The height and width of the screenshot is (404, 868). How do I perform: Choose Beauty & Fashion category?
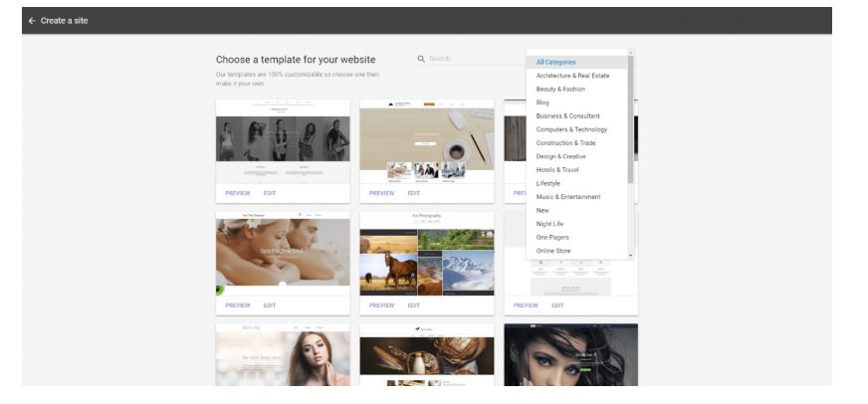pos(576,90)
